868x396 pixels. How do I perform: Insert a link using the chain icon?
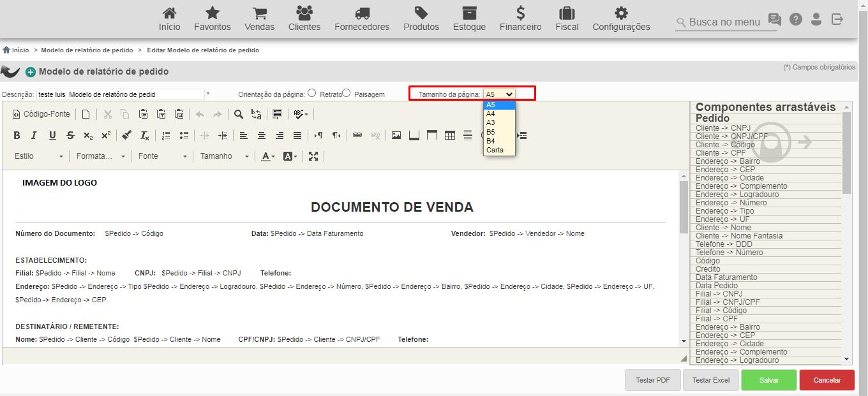[x=357, y=135]
